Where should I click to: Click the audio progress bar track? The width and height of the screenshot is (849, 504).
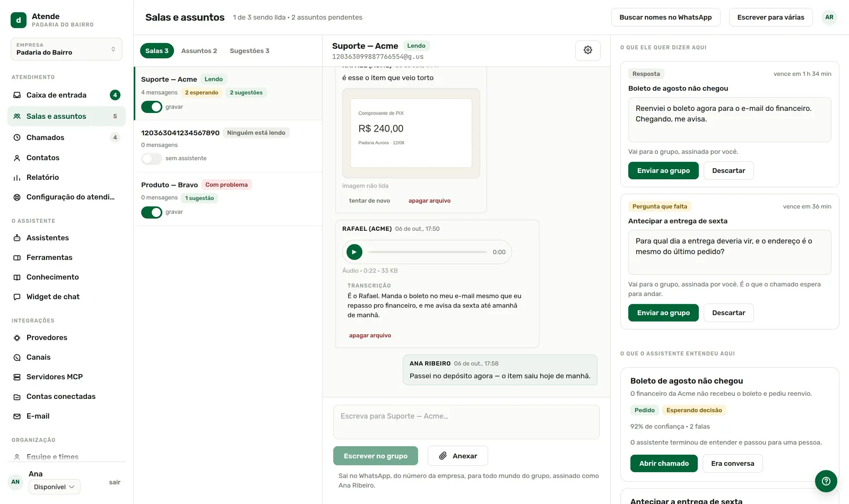point(428,252)
